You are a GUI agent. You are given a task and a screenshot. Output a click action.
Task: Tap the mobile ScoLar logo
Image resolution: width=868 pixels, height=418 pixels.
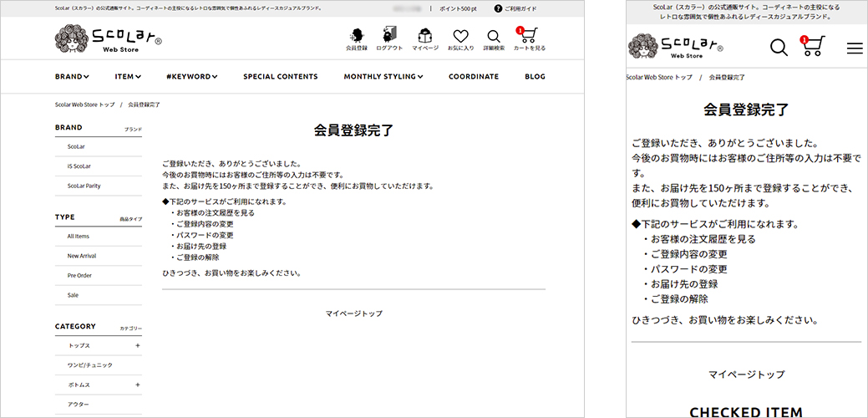coord(676,45)
